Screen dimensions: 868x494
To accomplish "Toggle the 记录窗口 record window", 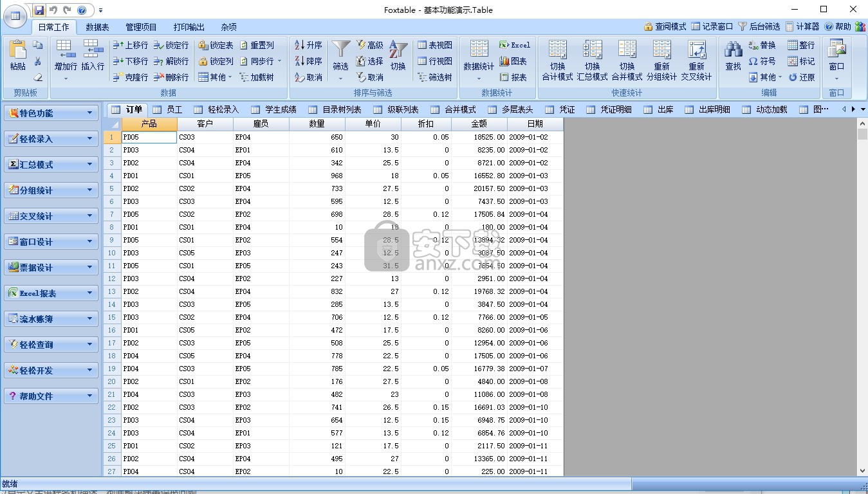I will [x=712, y=26].
